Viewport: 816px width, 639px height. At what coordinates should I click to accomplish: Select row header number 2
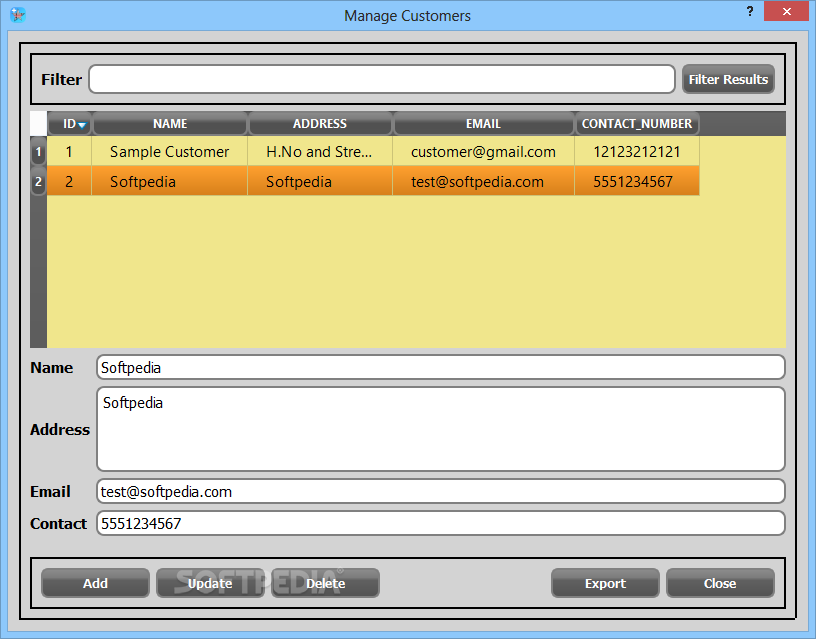[39, 181]
